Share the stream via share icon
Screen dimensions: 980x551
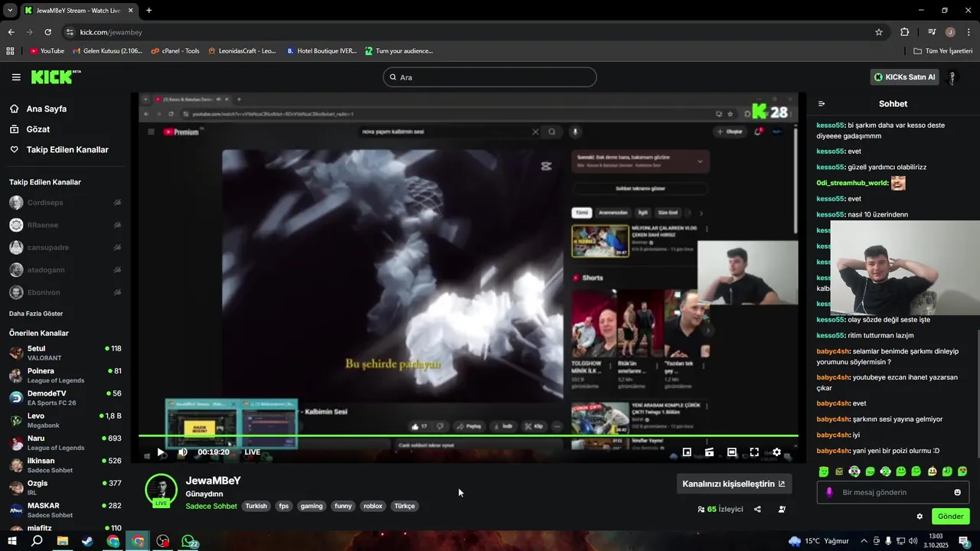point(757,510)
